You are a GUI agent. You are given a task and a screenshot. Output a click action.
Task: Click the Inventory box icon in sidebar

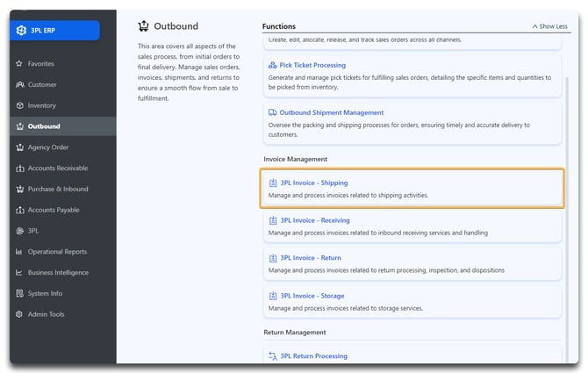[19, 105]
